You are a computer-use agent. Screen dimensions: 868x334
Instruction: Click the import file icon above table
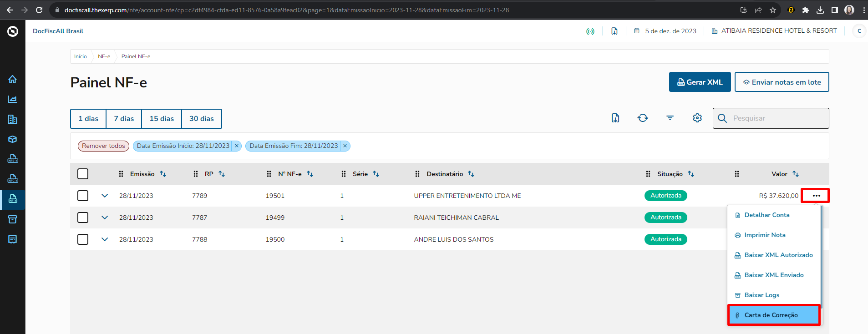pyautogui.click(x=615, y=118)
